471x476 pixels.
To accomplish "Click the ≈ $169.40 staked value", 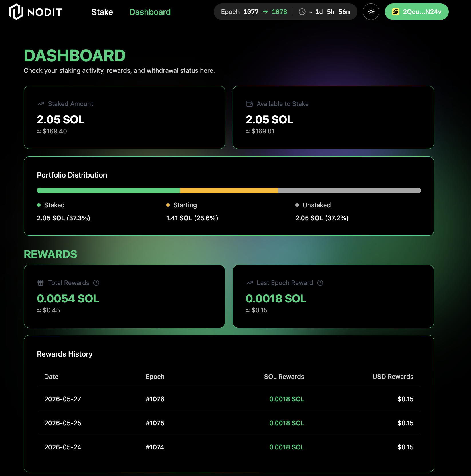I will (x=52, y=131).
